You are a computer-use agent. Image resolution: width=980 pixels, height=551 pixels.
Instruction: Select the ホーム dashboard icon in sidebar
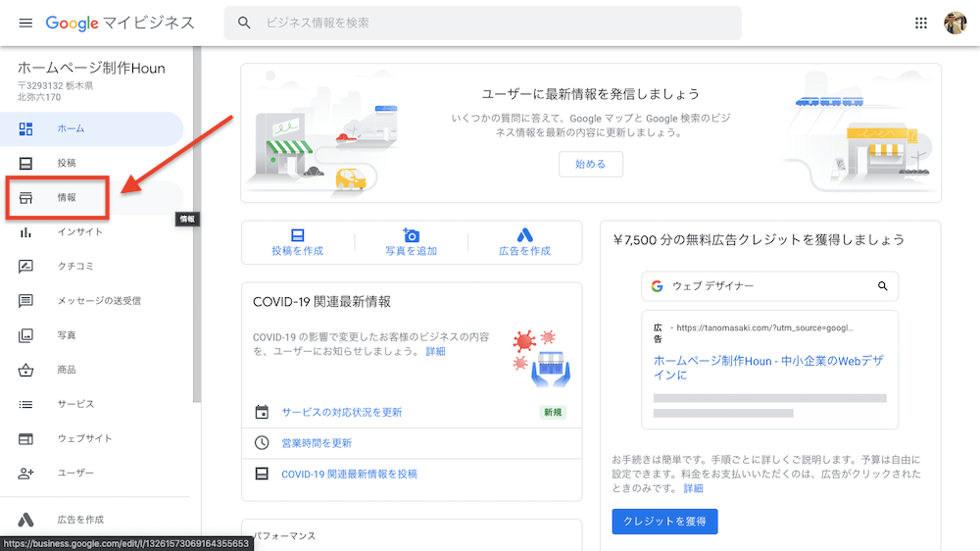click(x=25, y=128)
